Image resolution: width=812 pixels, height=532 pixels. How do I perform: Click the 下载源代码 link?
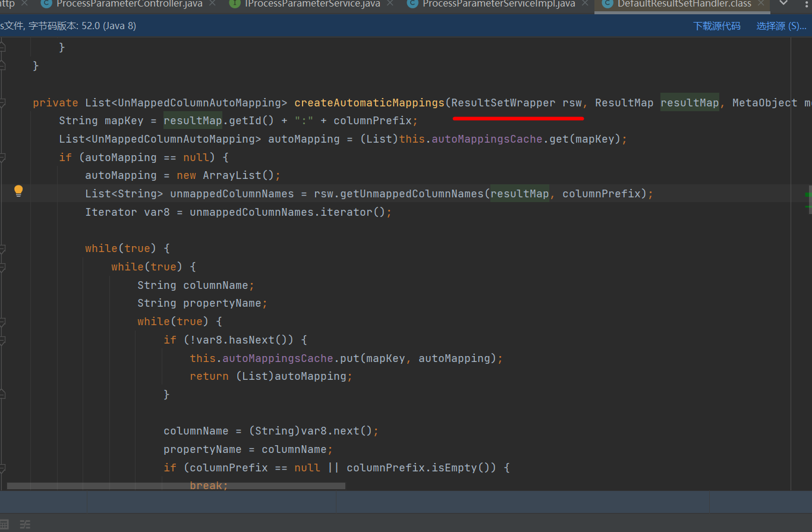pos(717,26)
